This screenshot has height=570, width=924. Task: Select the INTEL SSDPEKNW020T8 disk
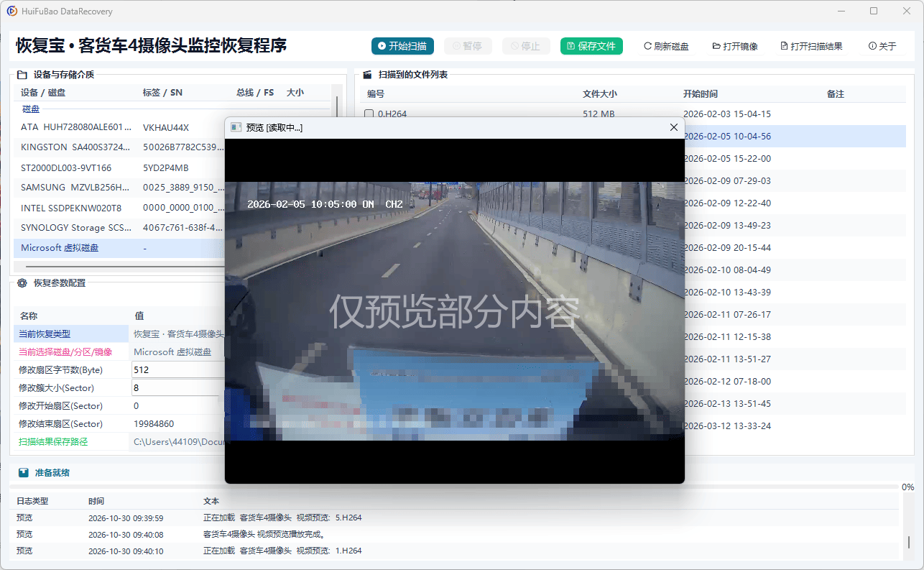[119, 208]
